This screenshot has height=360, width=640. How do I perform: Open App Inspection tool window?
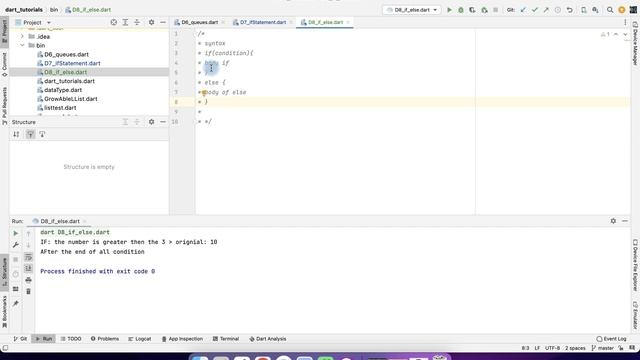(182, 339)
